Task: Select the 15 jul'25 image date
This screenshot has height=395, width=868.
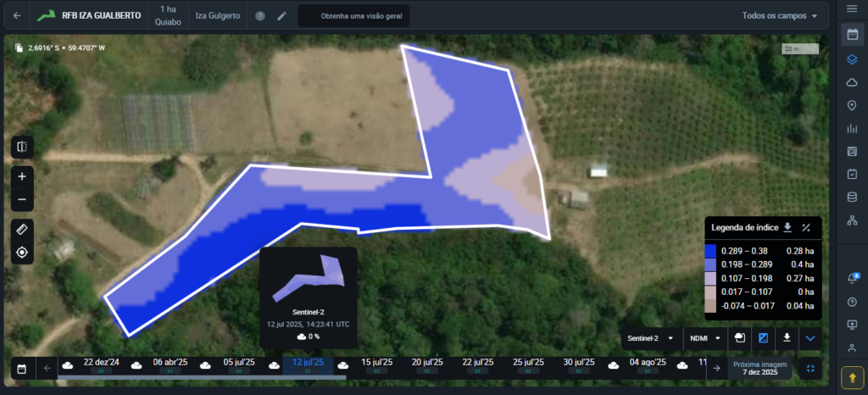Action: pyautogui.click(x=379, y=364)
